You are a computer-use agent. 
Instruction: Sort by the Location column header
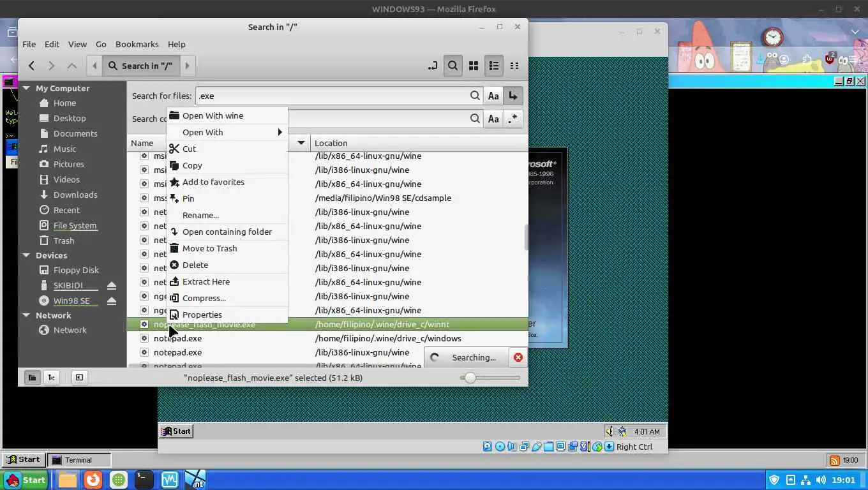coord(419,143)
